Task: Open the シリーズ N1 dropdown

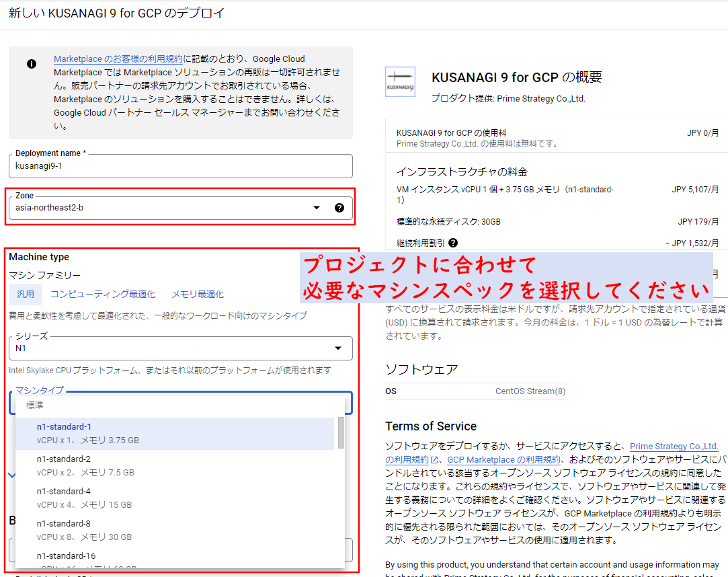Action: [x=180, y=348]
